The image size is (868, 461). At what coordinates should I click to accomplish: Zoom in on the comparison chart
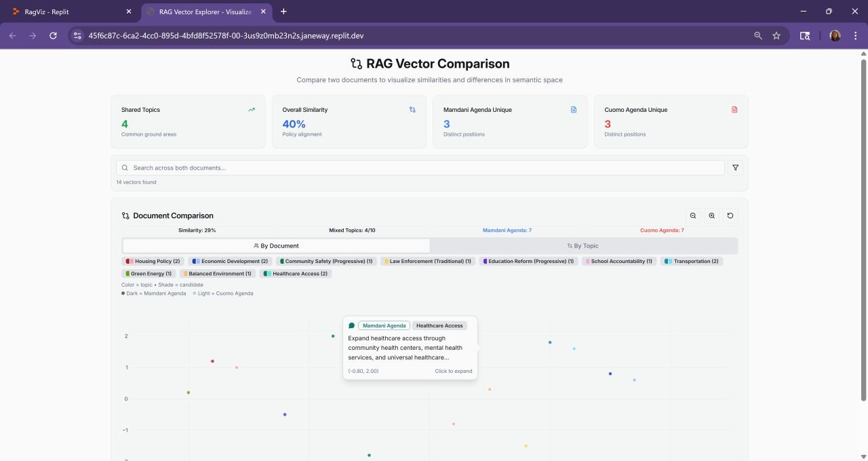711,216
